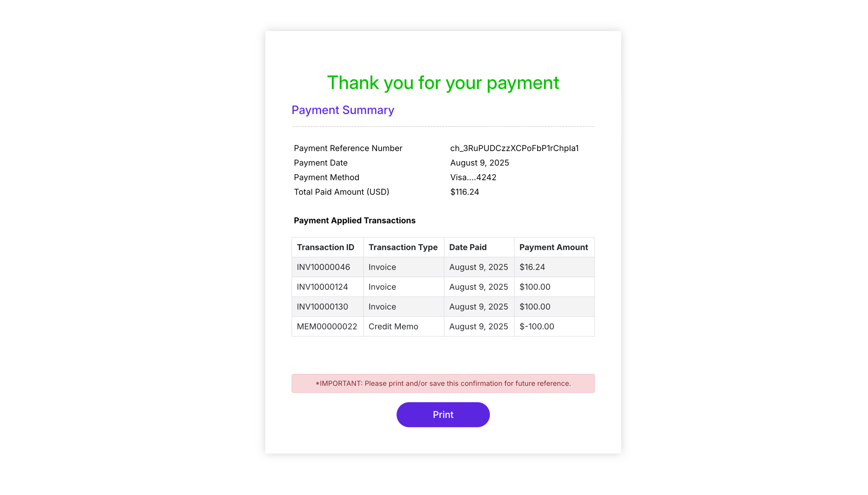
Task: Select the Date Paid column header
Action: point(468,247)
